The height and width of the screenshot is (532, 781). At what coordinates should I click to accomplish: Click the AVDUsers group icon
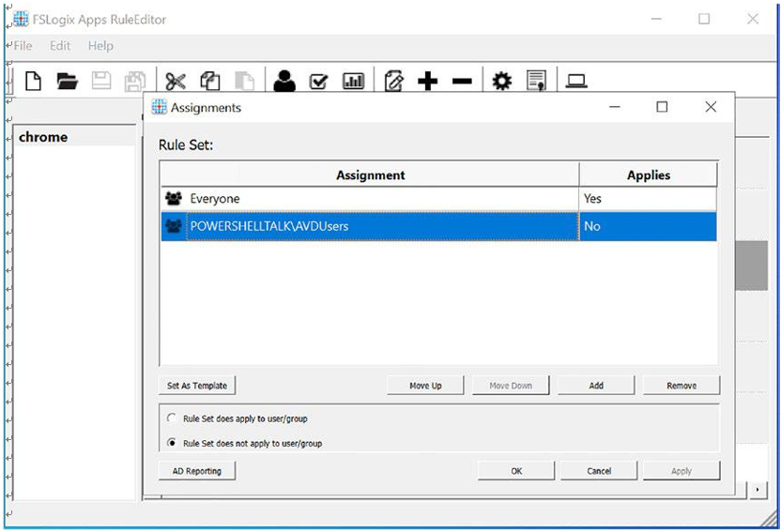[174, 226]
